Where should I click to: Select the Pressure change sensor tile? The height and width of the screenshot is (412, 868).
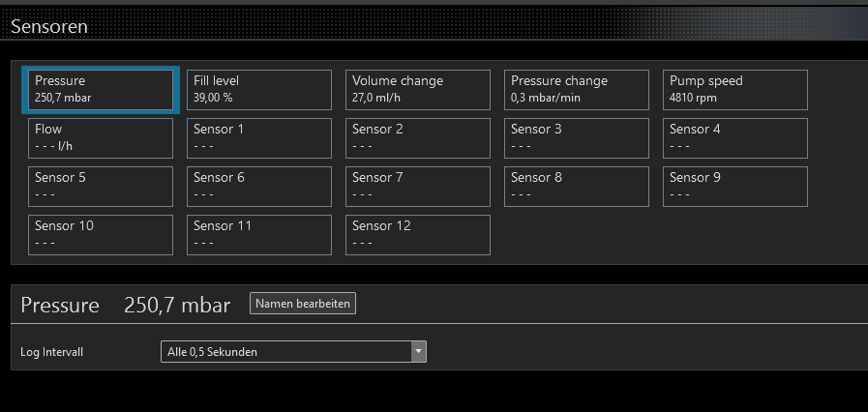(577, 89)
